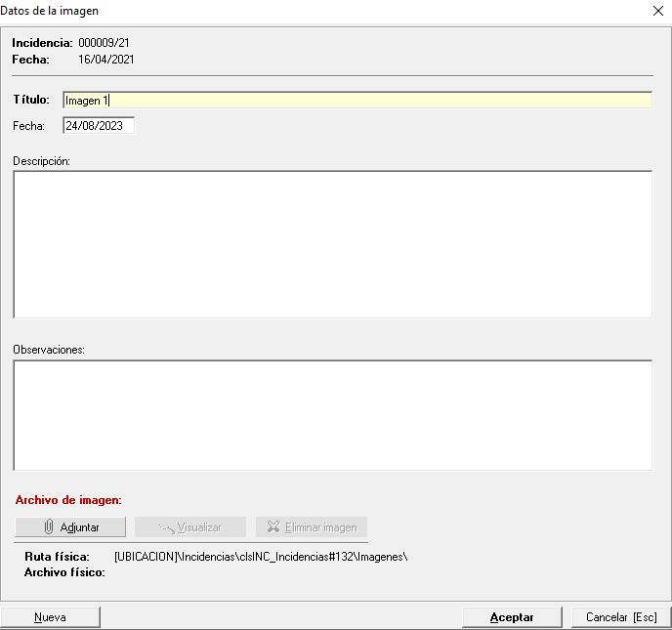Click the Archivo físico label
The width and height of the screenshot is (672, 630).
(x=64, y=572)
